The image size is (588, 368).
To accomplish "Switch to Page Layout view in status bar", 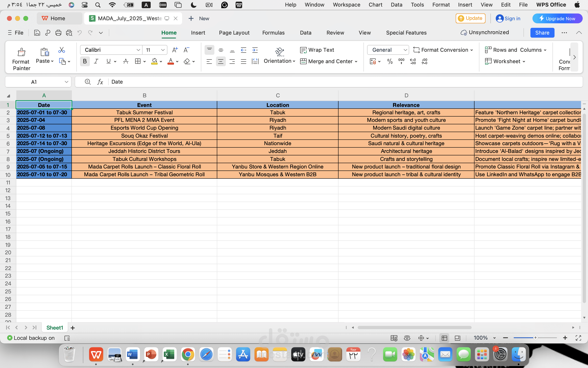I will click(x=458, y=338).
